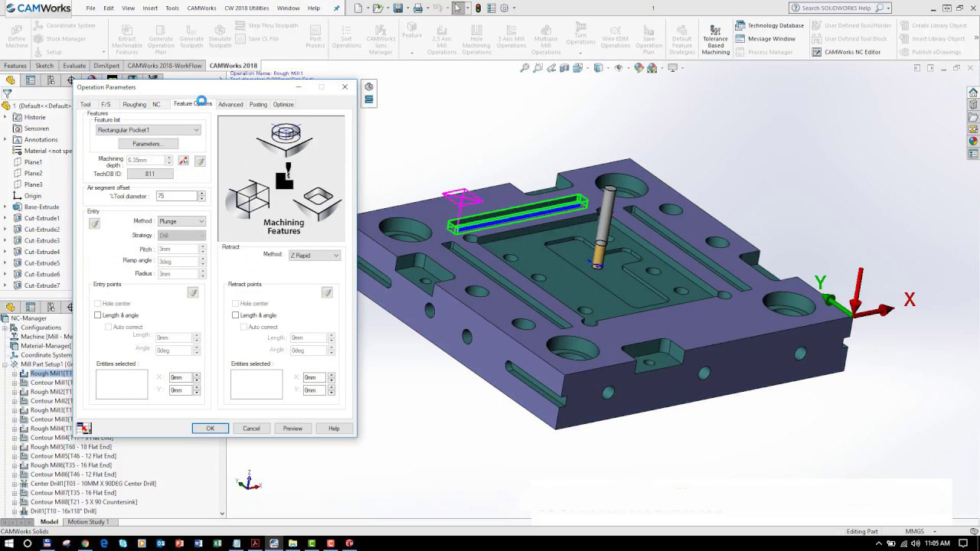Open Entry Method Plunge dropdown
Screen dimensions: 980x551
coord(181,221)
